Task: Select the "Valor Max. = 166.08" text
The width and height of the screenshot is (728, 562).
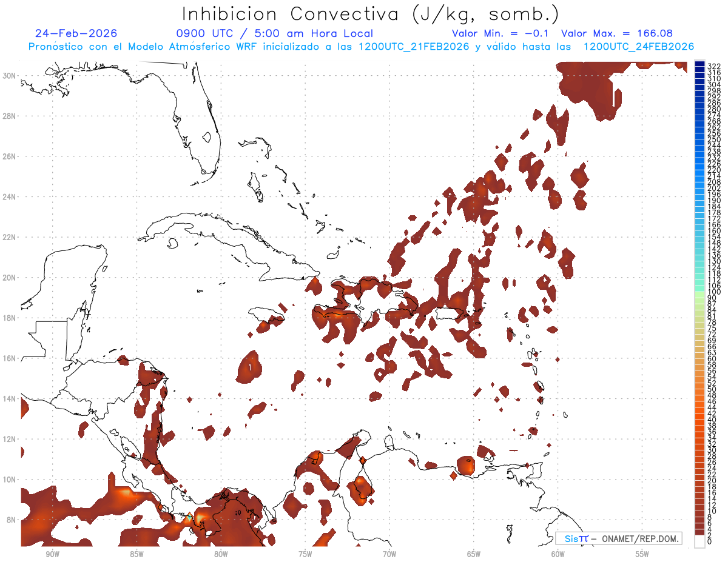Action: coord(617,33)
